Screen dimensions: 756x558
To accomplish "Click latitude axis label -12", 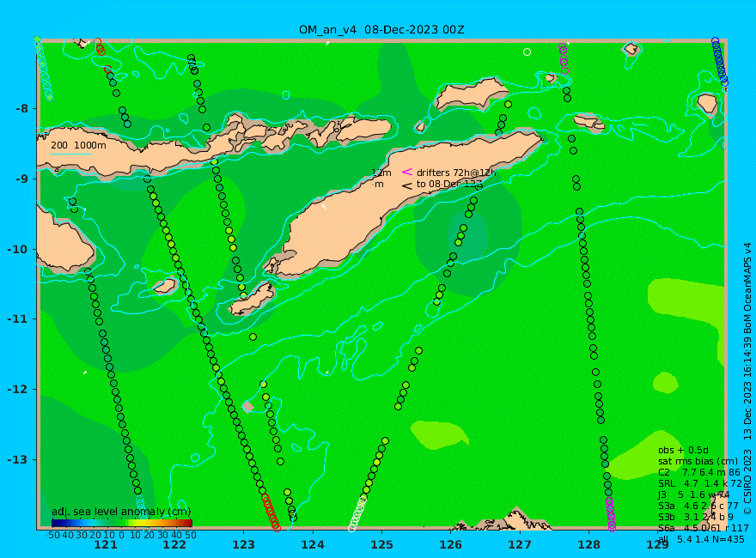I will coord(18,390).
